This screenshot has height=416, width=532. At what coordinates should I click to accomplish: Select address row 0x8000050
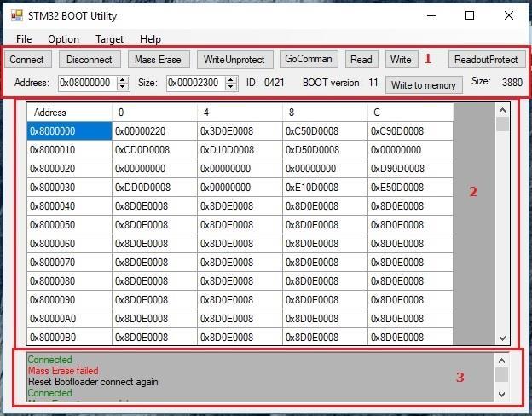click(x=69, y=225)
